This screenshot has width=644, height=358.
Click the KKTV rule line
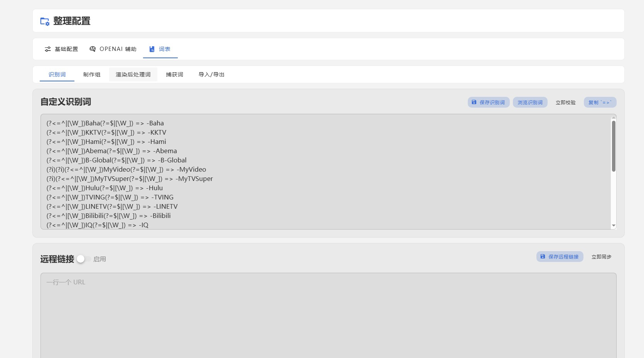click(106, 132)
